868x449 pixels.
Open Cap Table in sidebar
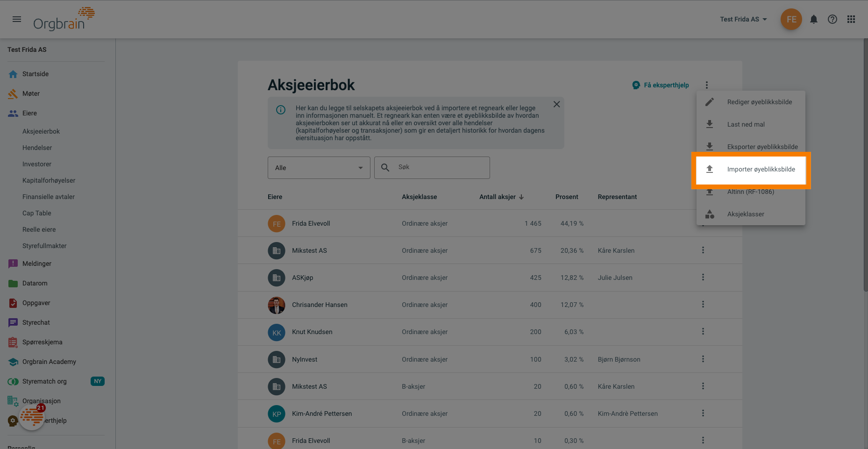tap(37, 213)
